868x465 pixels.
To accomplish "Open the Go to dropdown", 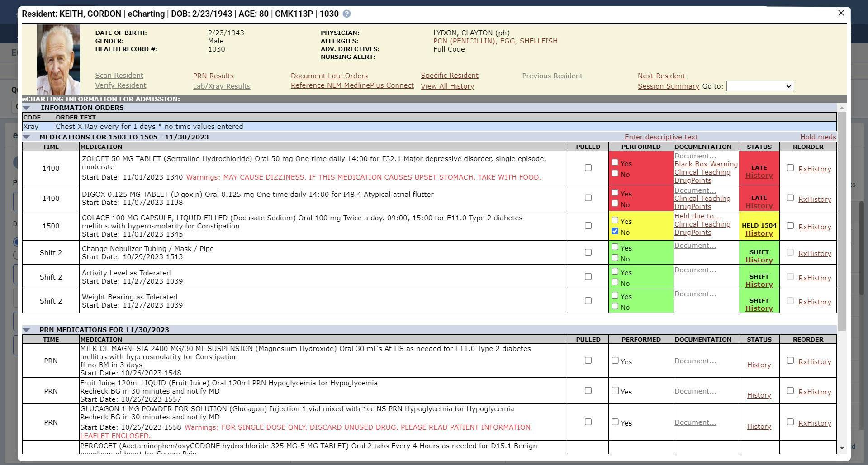I will pyautogui.click(x=760, y=86).
